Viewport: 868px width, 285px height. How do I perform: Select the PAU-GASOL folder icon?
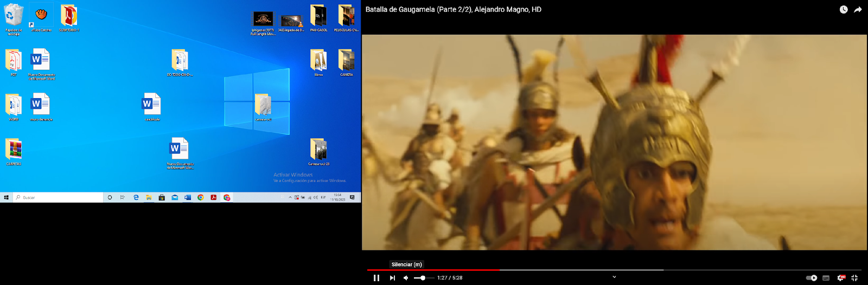click(x=318, y=18)
